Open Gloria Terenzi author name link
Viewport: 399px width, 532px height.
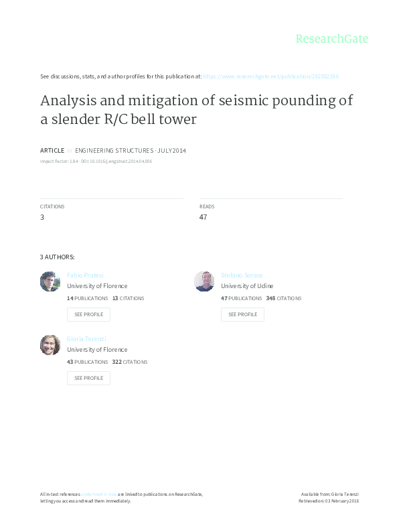[x=86, y=339]
